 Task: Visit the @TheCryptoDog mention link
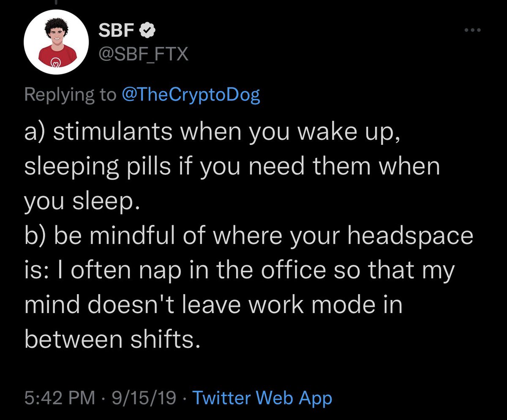(x=191, y=95)
